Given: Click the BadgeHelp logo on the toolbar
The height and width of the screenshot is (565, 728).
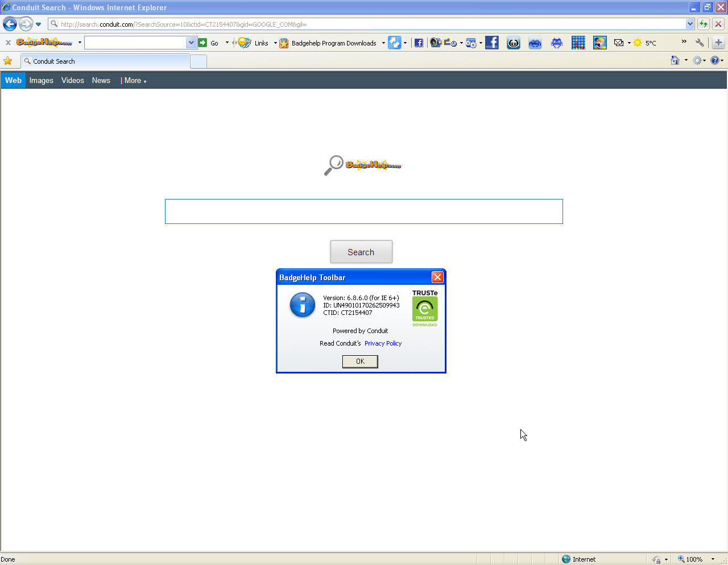Looking at the screenshot, I should (x=45, y=43).
